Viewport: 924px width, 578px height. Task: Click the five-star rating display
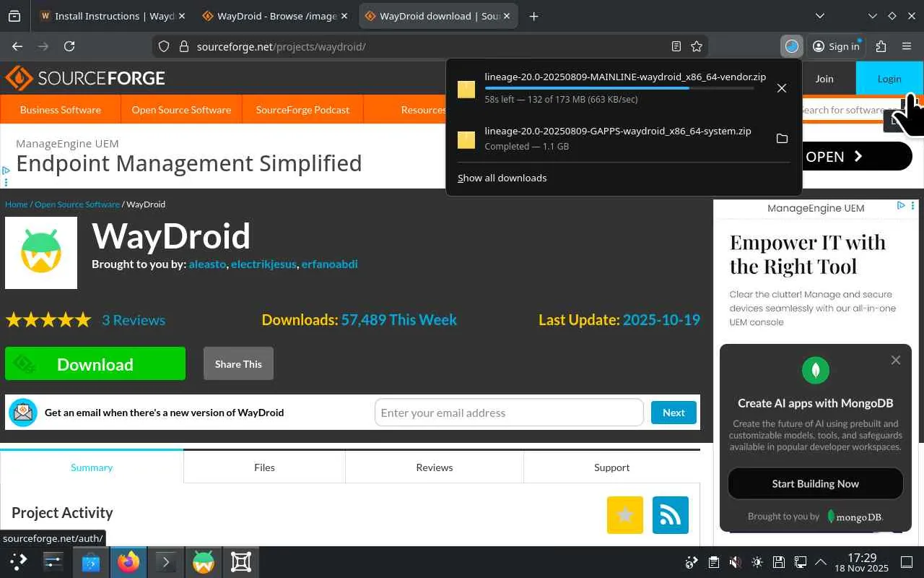tap(48, 319)
